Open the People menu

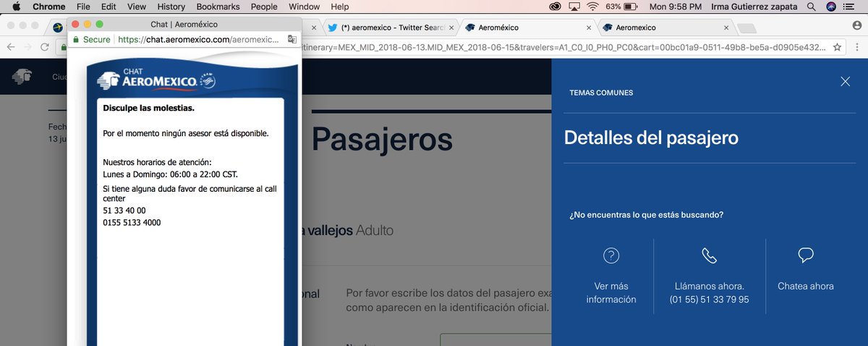(x=264, y=7)
